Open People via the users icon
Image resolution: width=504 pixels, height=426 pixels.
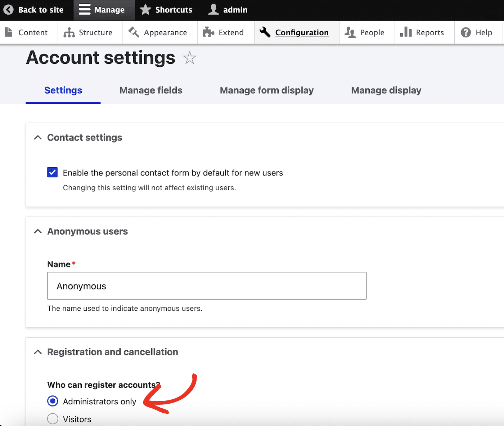(x=349, y=32)
